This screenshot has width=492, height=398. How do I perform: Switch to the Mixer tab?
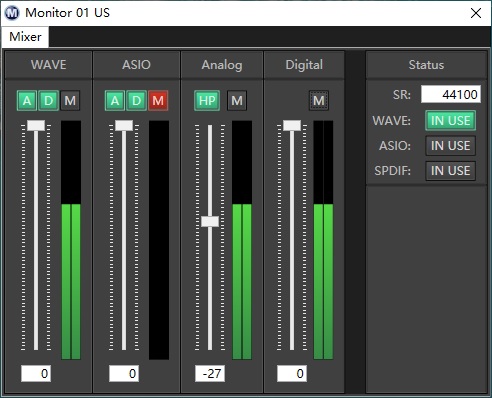25,37
